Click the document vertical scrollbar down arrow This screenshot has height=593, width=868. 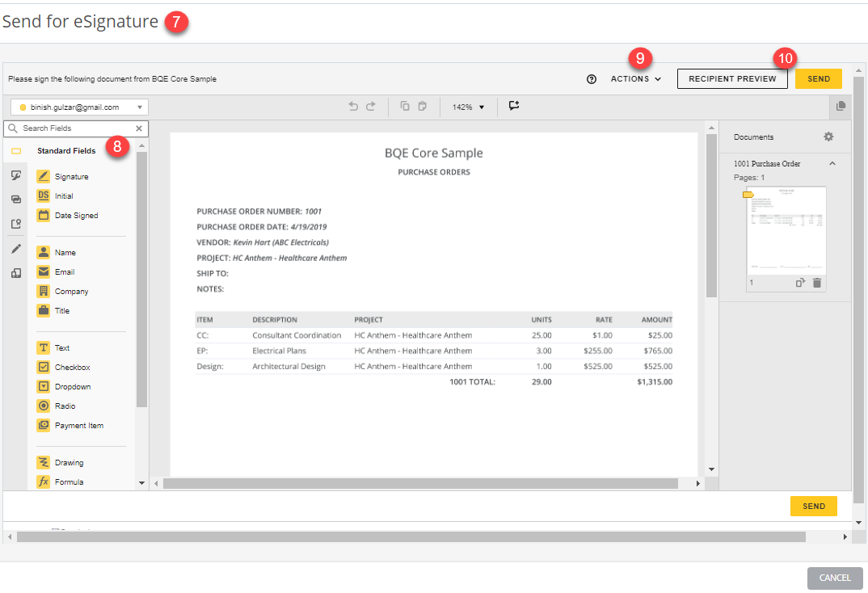coord(711,469)
